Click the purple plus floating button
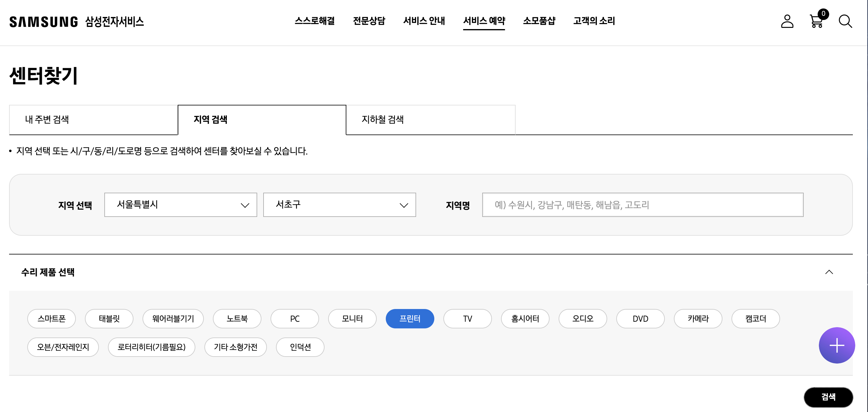 click(836, 345)
